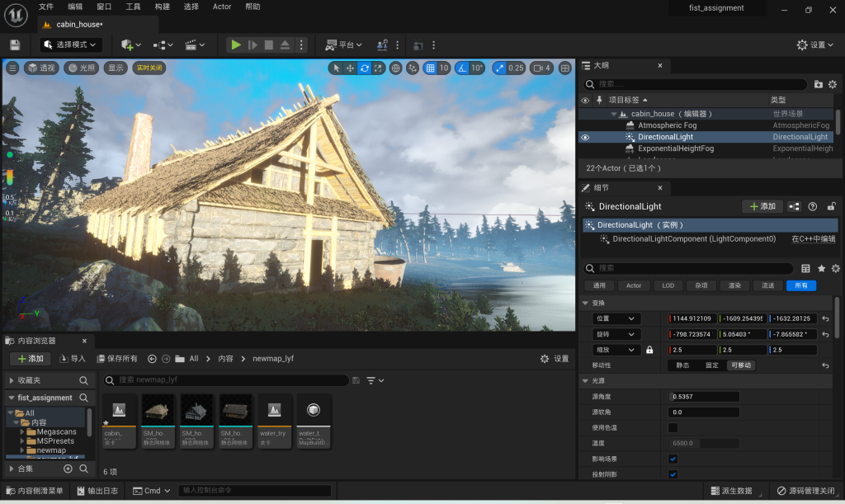The image size is (845, 504).
Task: Open the cinematics clapperboard toolbar icon
Action: pyautogui.click(x=195, y=45)
